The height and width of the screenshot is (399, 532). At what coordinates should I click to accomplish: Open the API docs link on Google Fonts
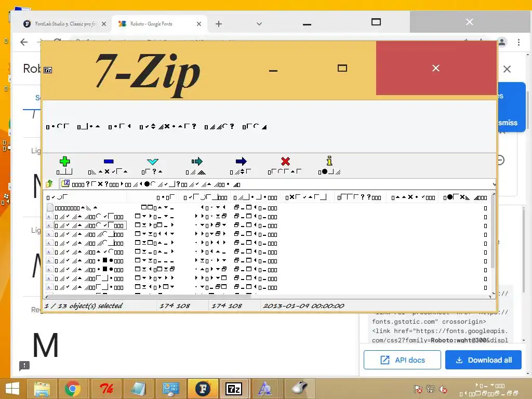click(402, 360)
